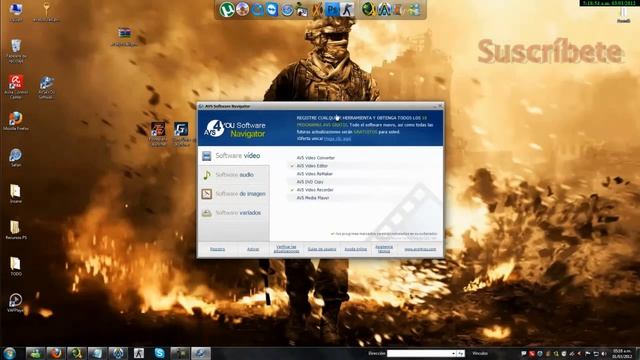The width and height of the screenshot is (640, 360).
Task: Open Skype from the taskbar
Action: tap(160, 353)
